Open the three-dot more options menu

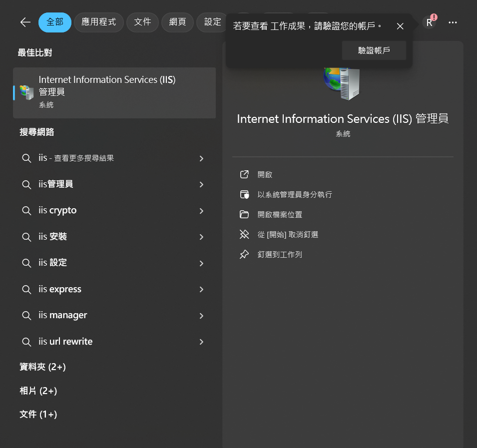(x=453, y=22)
